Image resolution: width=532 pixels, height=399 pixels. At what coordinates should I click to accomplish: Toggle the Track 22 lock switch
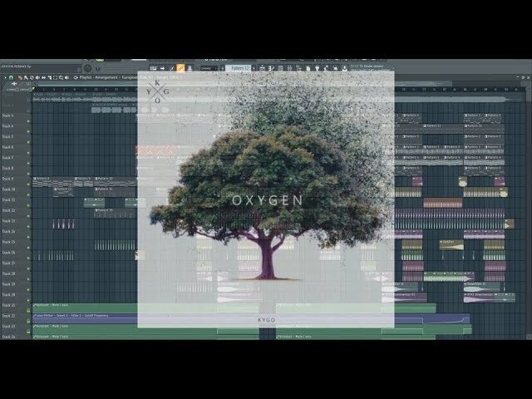pos(28,321)
